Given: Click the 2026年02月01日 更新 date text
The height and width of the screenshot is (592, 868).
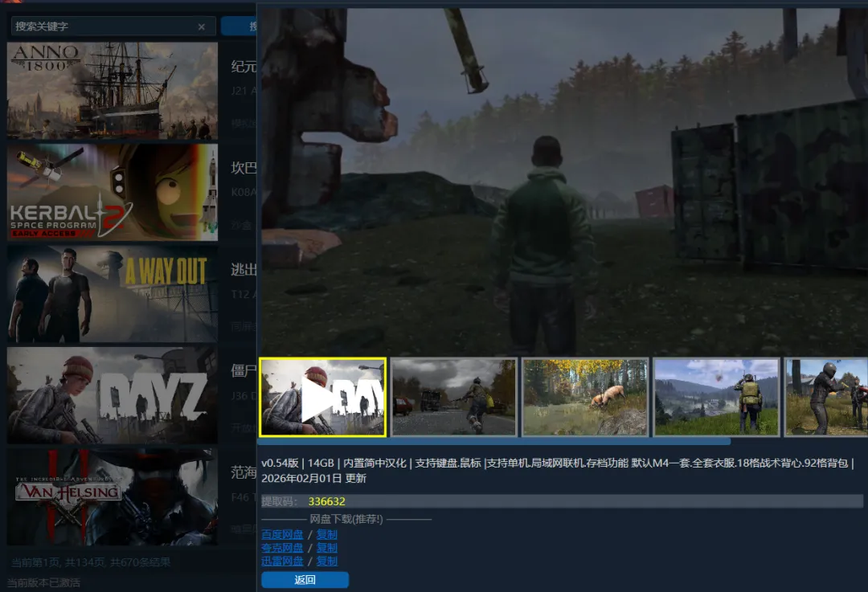Looking at the screenshot, I should (x=314, y=478).
